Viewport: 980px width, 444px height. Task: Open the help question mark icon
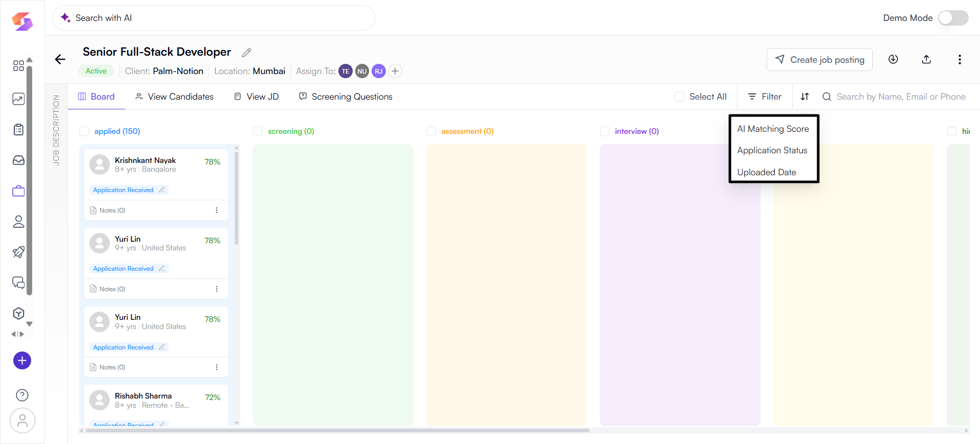click(22, 395)
